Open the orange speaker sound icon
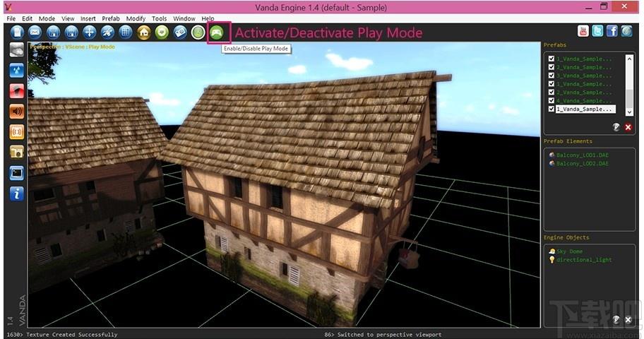 [x=17, y=112]
